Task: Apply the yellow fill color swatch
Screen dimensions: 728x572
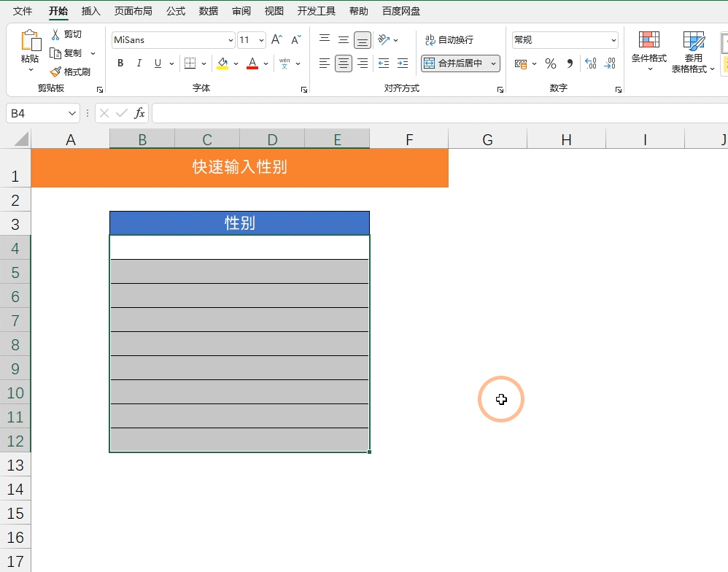Action: tap(222, 63)
